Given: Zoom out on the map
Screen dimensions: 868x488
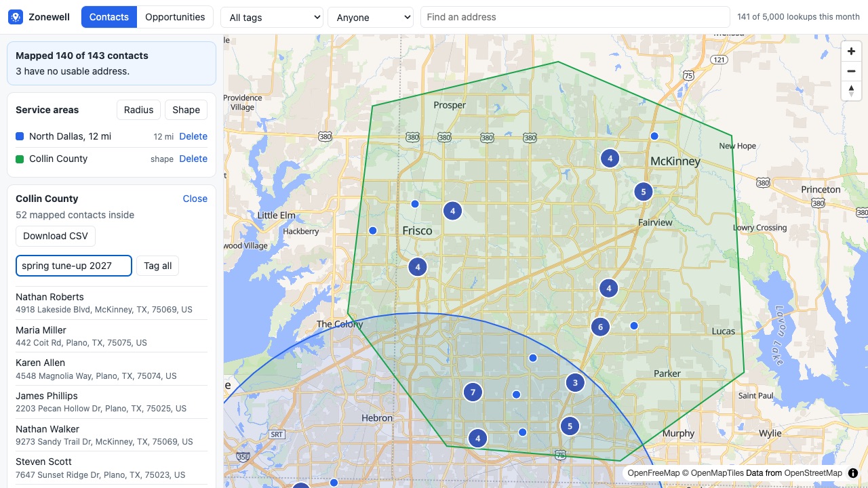Looking at the screenshot, I should point(851,71).
